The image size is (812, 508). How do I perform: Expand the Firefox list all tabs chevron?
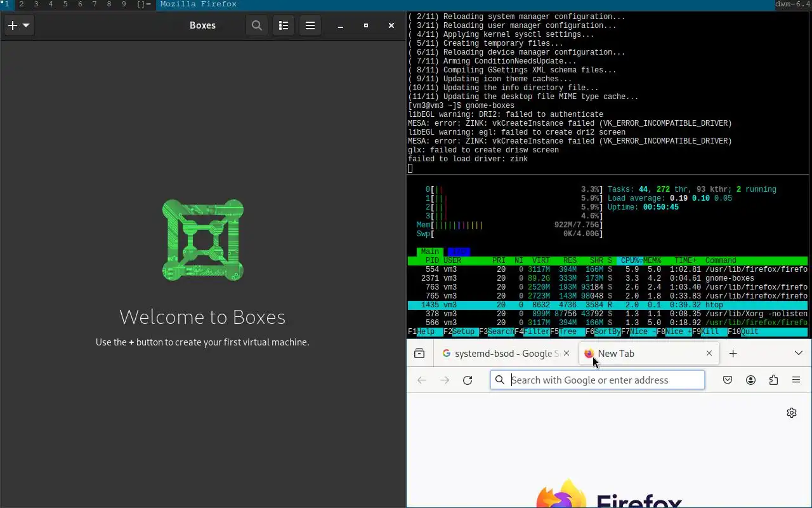(799, 354)
